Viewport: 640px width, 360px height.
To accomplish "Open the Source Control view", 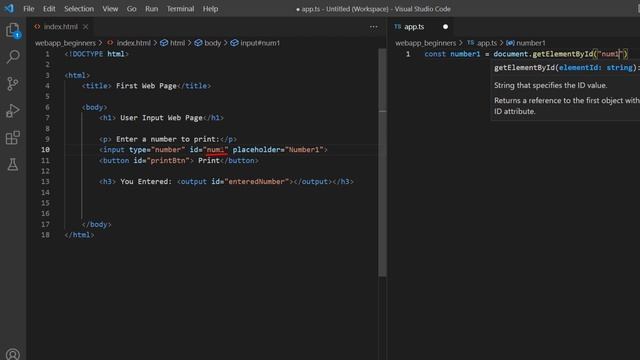I will point(13,84).
